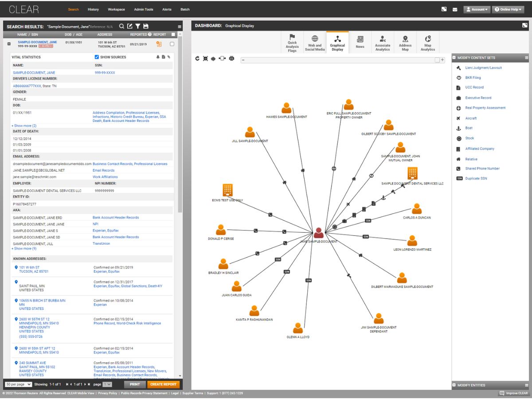Select the ECMS Test Use Only building node
This screenshot has height=399, width=532.
[228, 190]
